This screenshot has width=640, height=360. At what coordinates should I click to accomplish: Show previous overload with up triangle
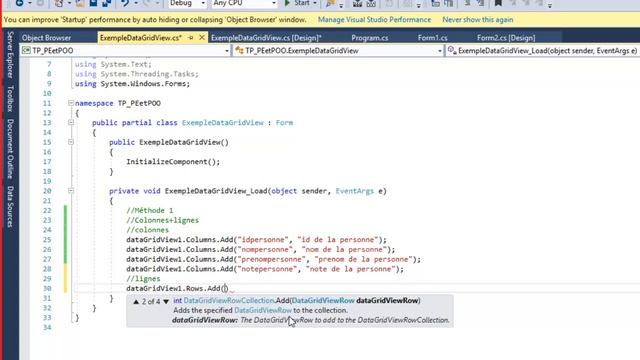tap(136, 302)
